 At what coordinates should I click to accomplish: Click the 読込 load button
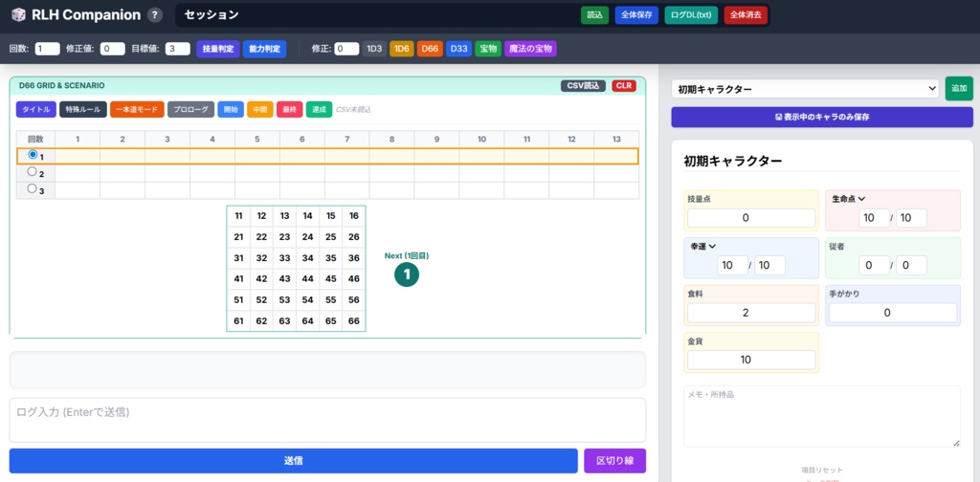coord(594,15)
